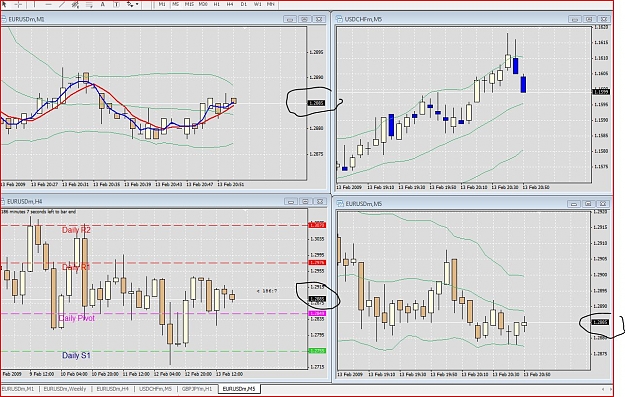Open the GBPJPYm,H1 bottom tab

point(197,389)
